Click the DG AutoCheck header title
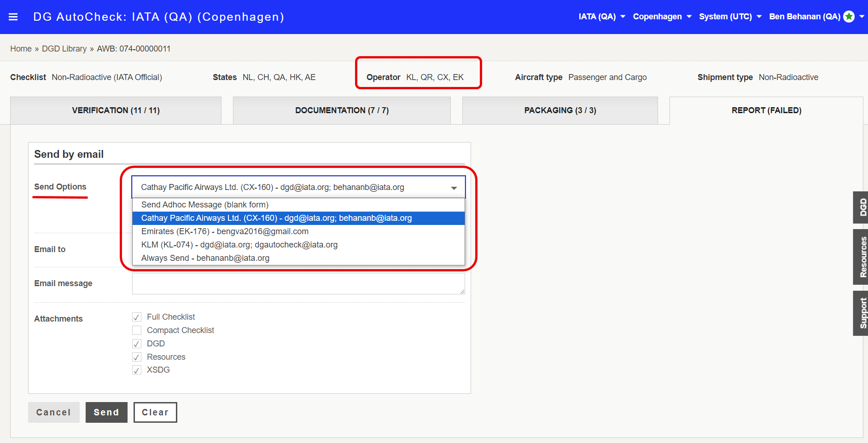Viewport: 868px width, 443px height. click(x=158, y=17)
